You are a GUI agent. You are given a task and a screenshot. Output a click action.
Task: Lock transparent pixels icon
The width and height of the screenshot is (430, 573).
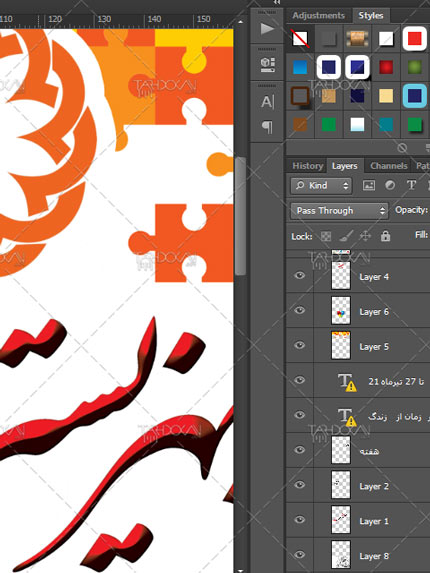(326, 236)
